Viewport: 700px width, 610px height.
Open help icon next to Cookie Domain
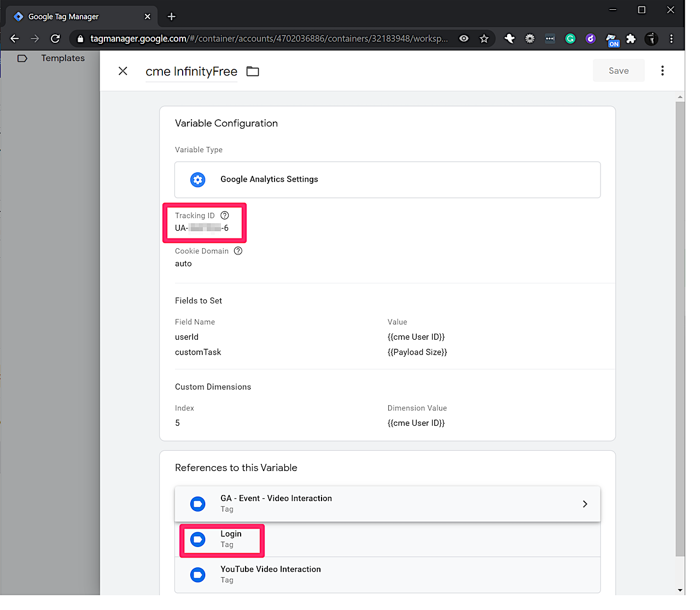click(x=238, y=251)
